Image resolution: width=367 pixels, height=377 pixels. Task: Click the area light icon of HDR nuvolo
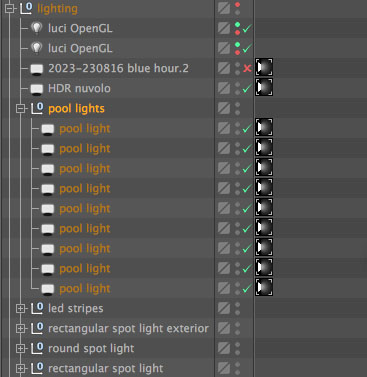pos(36,89)
